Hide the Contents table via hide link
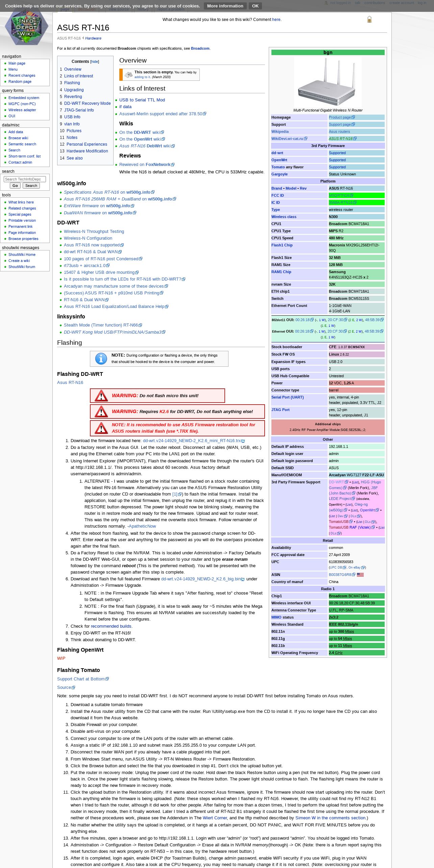 click(x=95, y=62)
